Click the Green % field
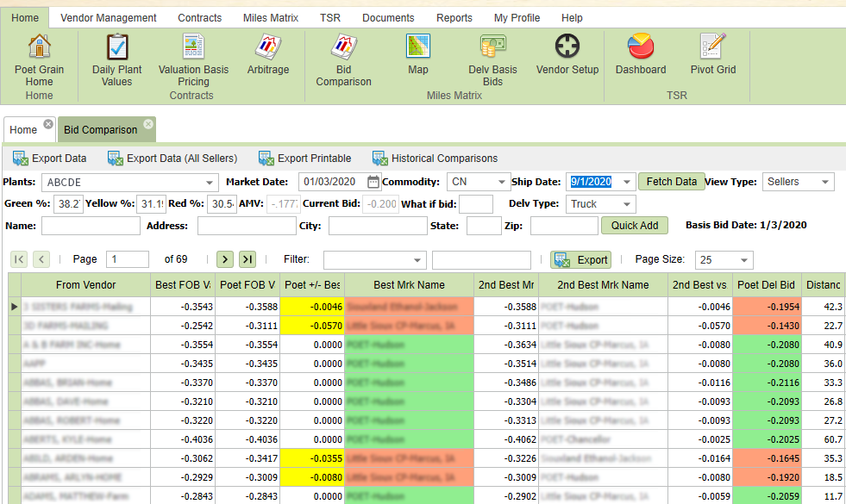The image size is (846, 504). pyautogui.click(x=68, y=204)
